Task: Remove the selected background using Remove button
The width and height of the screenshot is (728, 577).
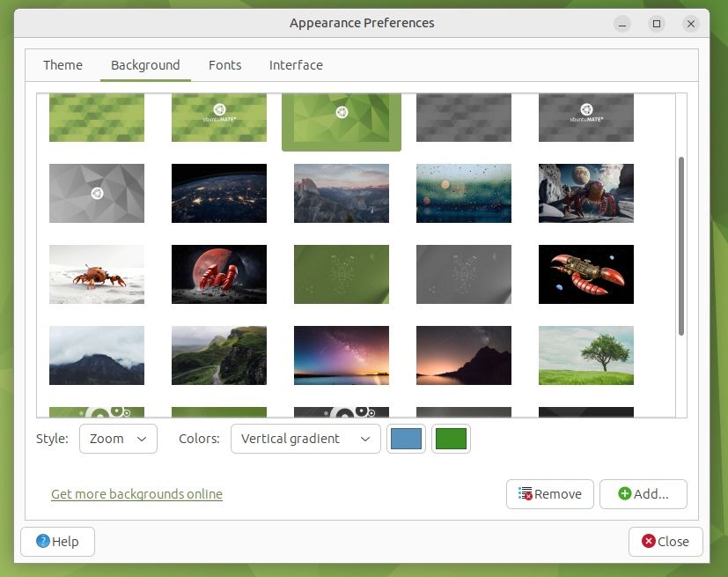Action: point(549,494)
